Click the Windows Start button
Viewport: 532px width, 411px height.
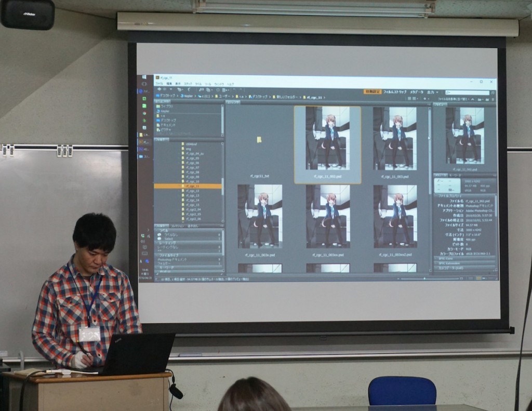144,77
